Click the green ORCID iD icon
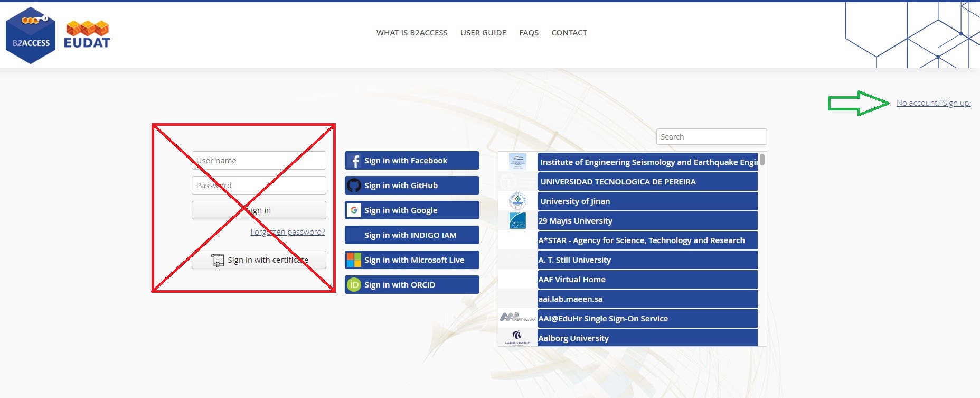Image resolution: width=980 pixels, height=398 pixels. coord(354,285)
